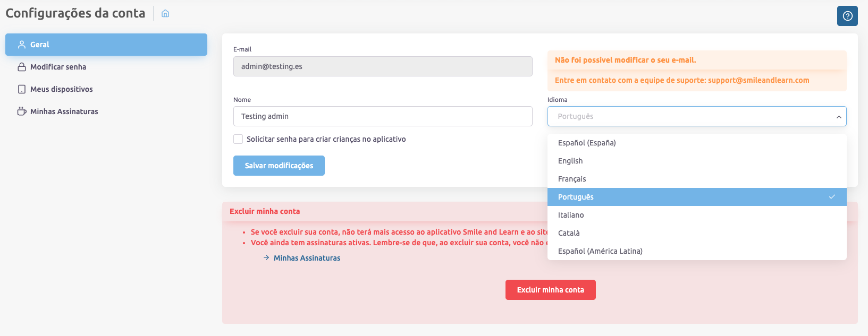Choose English in the Idioma dropdown

pos(570,161)
